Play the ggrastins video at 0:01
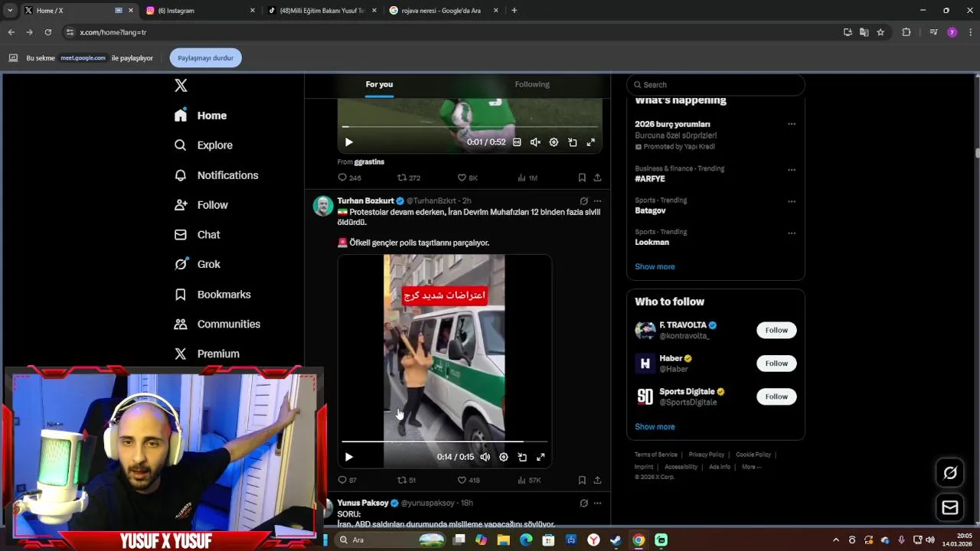980x551 pixels. (348, 142)
